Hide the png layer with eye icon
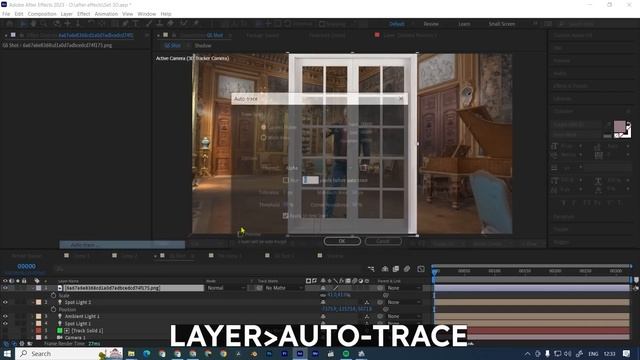Screen dimensions: 640x360 click(5, 288)
